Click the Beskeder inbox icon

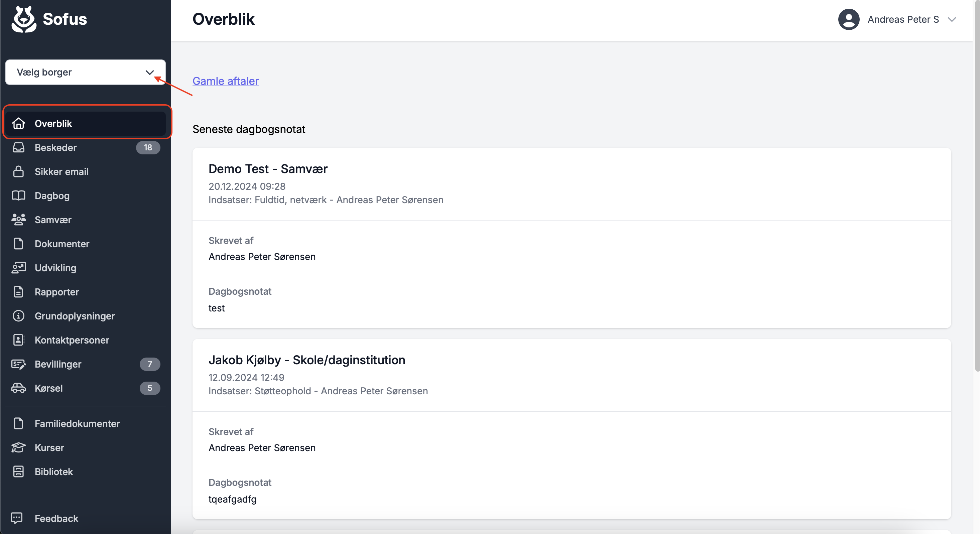click(18, 148)
